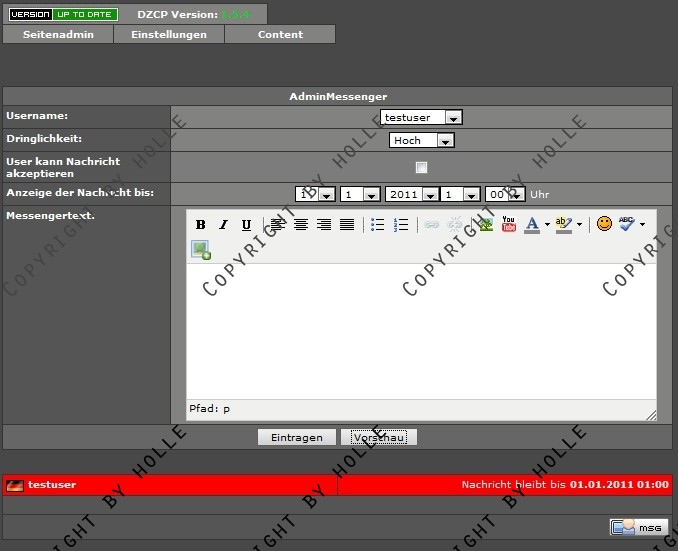Viewport: 678px width, 551px height.
Task: Open the Einstellungen menu
Action: point(169,34)
